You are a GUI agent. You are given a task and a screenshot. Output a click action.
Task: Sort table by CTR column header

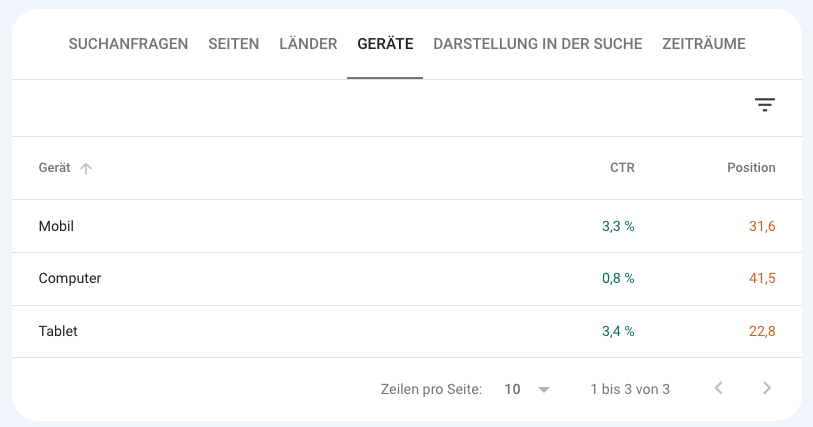click(622, 168)
